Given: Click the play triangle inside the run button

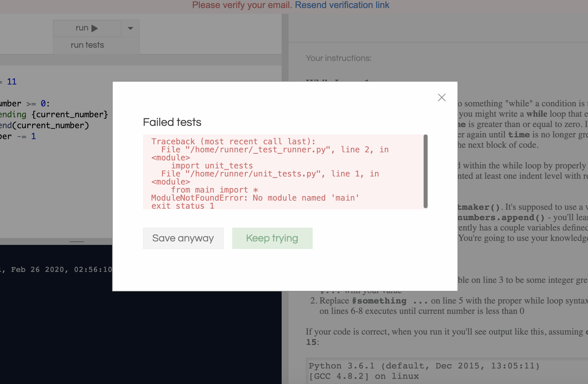Looking at the screenshot, I should pyautogui.click(x=94, y=28).
